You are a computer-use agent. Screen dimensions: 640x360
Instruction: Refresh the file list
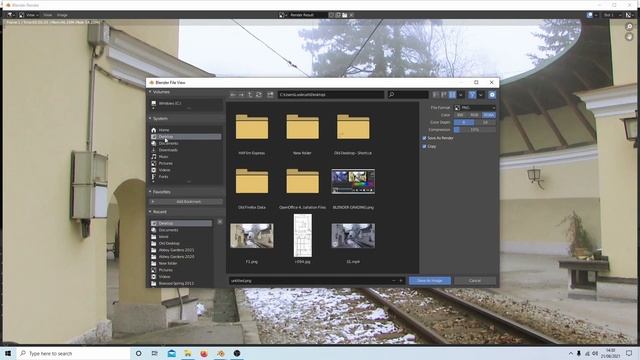point(258,95)
